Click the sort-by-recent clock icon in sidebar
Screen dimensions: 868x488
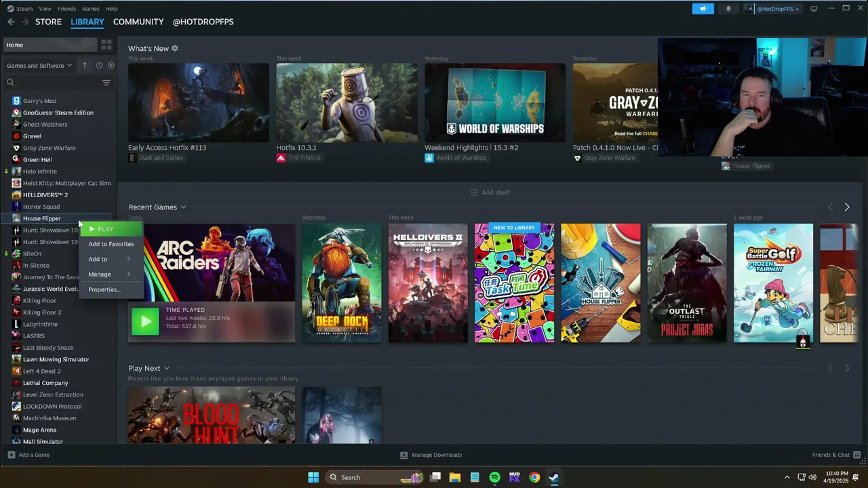[99, 66]
